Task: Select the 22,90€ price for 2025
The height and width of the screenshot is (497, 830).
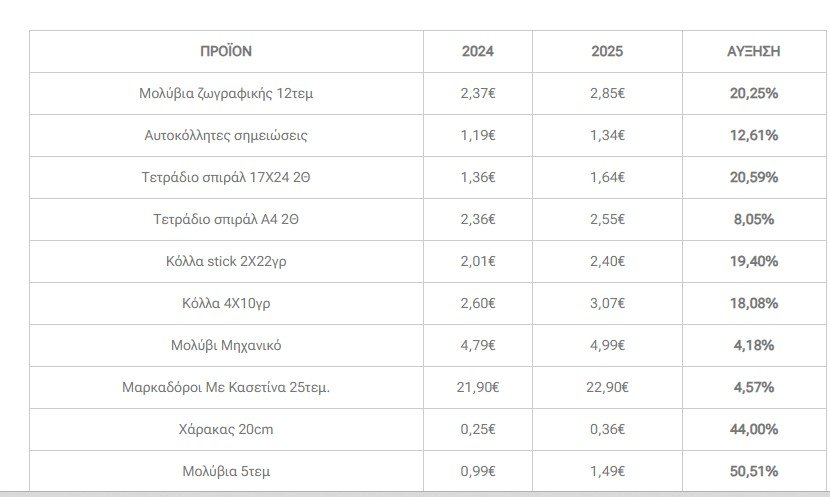Action: pos(607,387)
